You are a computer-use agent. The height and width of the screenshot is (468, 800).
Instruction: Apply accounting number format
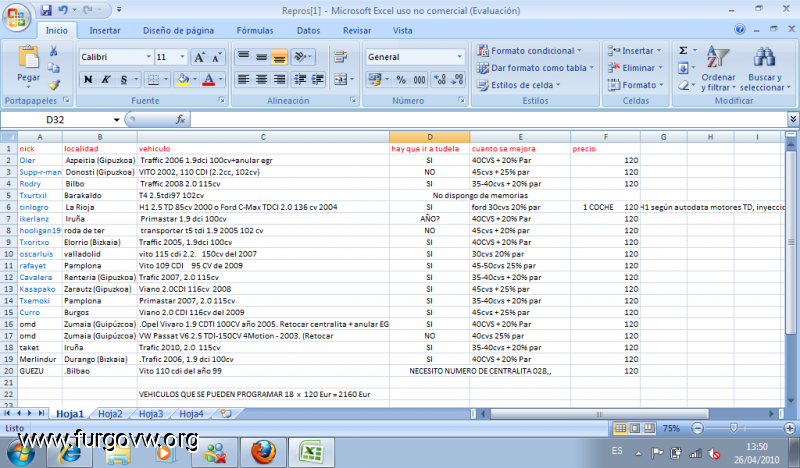pos(375,79)
